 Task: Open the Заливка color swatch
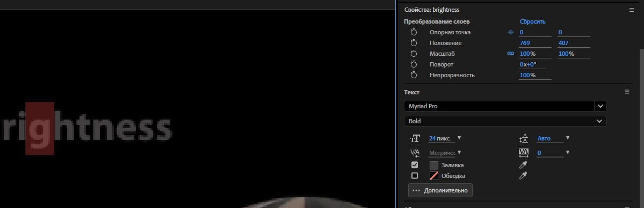click(433, 165)
